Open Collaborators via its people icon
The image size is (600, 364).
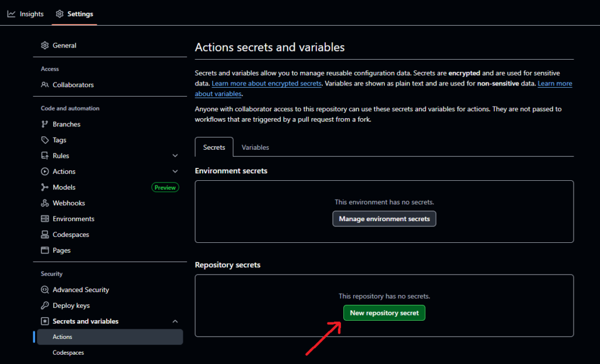45,85
